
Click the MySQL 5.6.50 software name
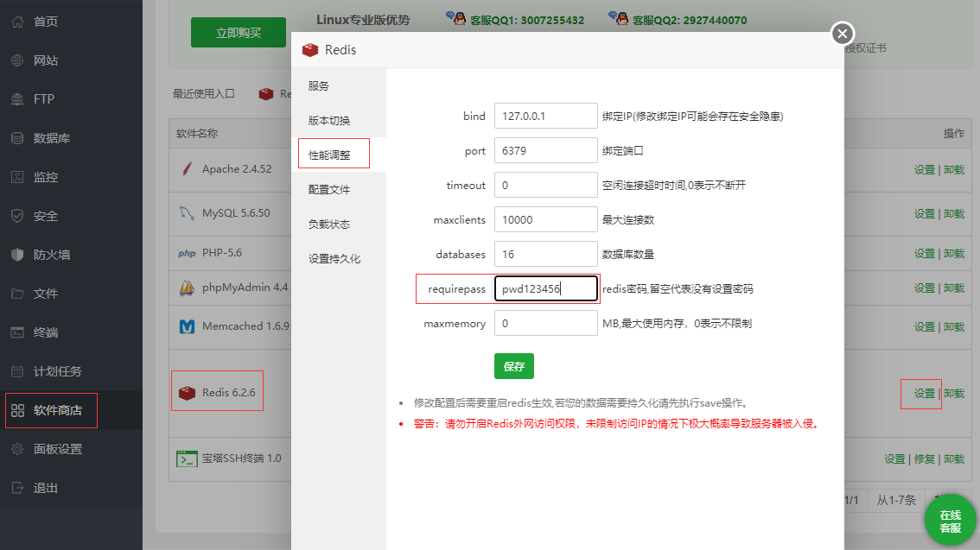click(x=236, y=213)
